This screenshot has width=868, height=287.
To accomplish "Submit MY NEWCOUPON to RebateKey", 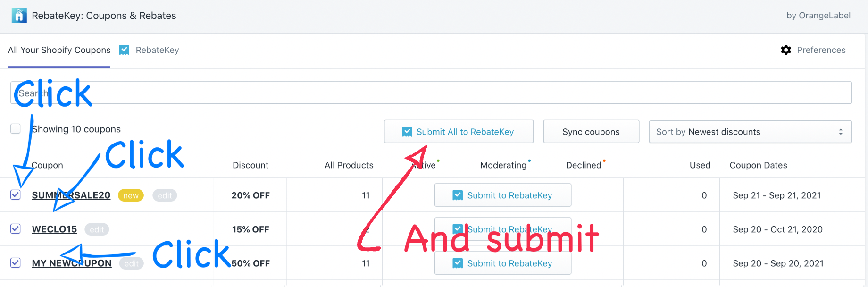I will (503, 263).
